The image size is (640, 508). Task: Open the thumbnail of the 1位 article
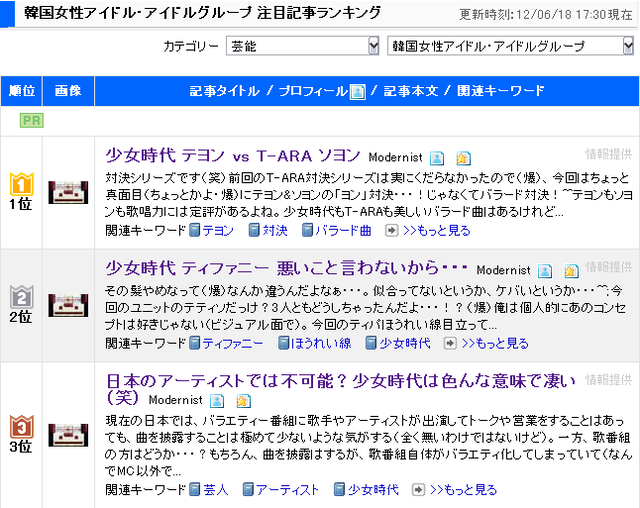tap(68, 192)
